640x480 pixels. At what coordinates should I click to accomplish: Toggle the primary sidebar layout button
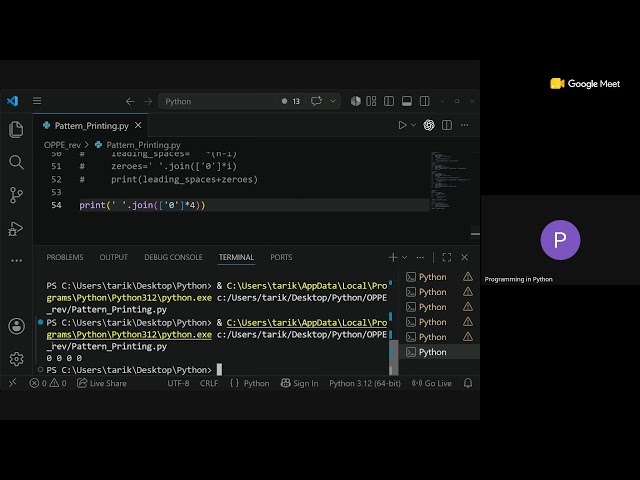(389, 101)
